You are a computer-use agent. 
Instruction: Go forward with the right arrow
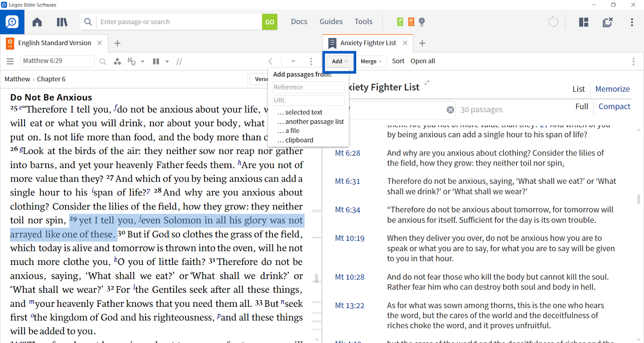(281, 62)
